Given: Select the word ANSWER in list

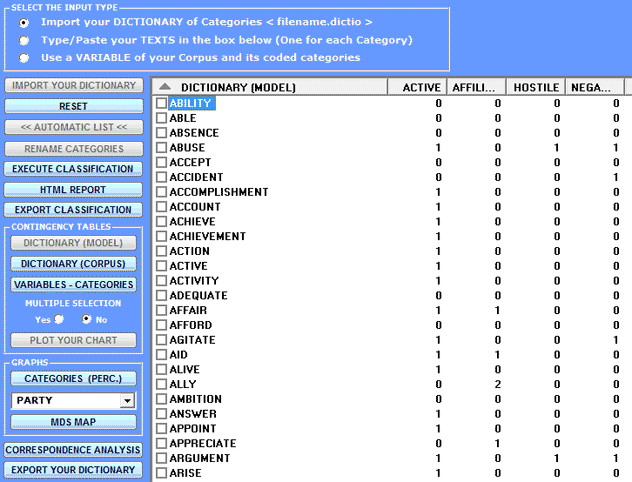Looking at the screenshot, I should (x=193, y=414).
